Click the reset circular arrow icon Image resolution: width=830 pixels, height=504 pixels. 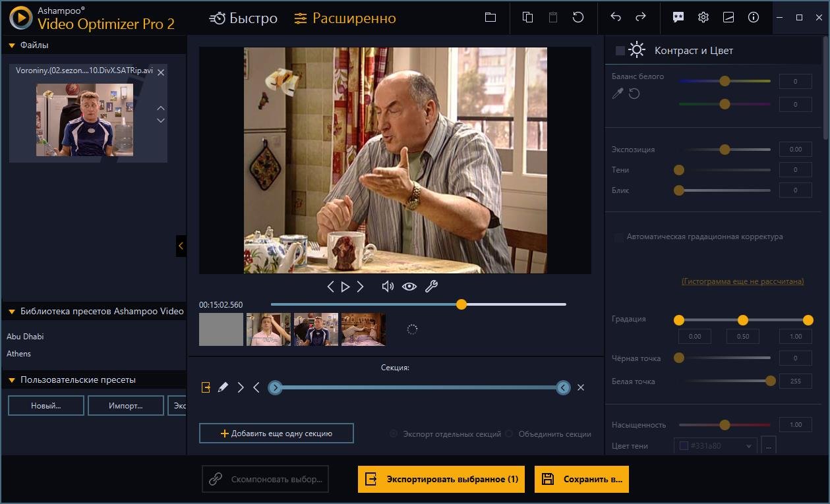click(578, 18)
